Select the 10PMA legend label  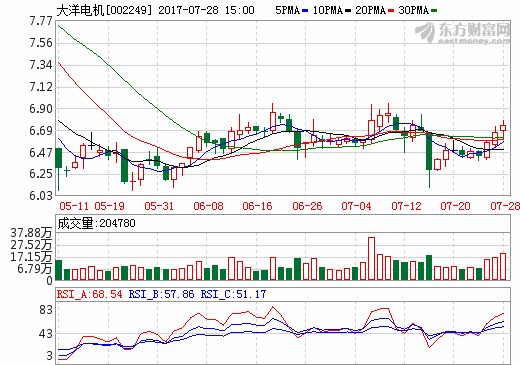pos(328,10)
